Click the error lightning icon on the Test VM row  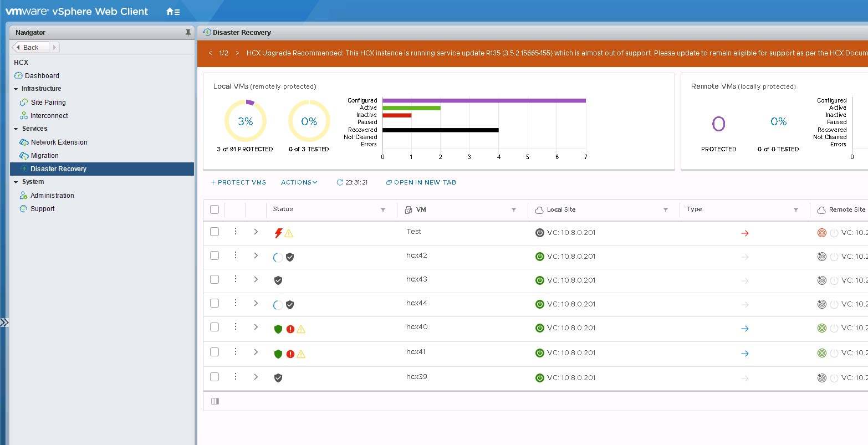[278, 233]
